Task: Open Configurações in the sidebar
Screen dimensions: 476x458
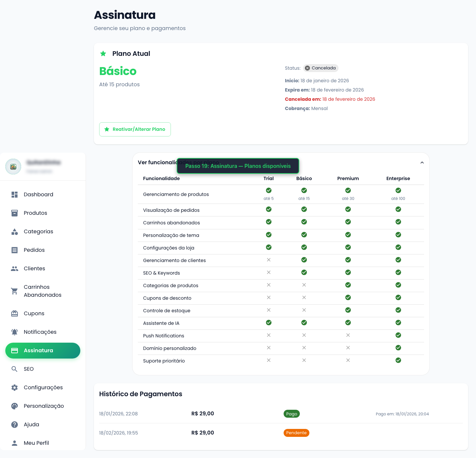Action: [43, 388]
